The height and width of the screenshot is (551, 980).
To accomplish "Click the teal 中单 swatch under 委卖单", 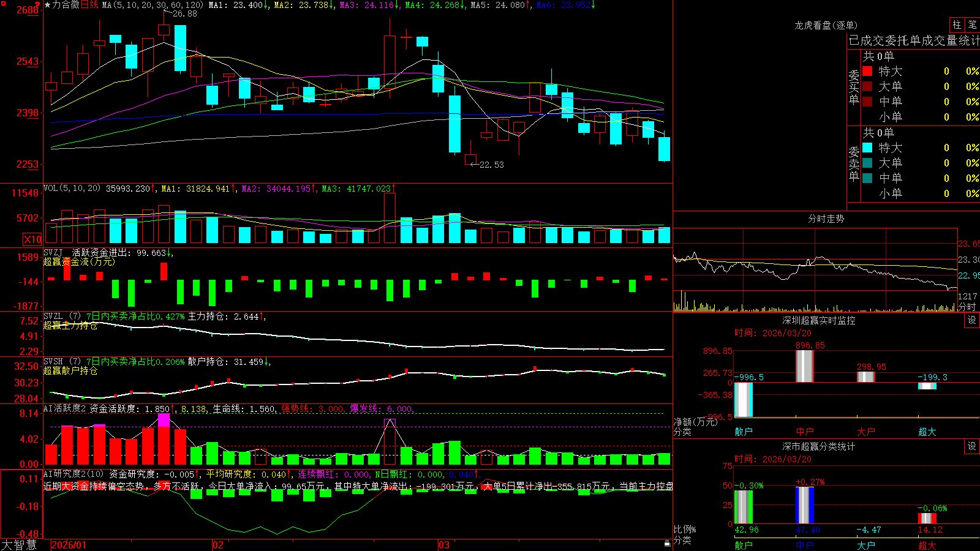I will (x=867, y=178).
